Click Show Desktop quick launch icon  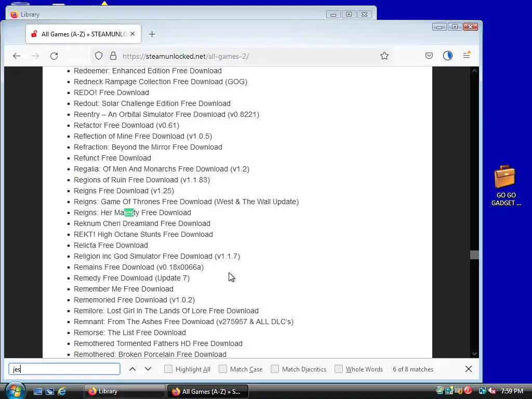(38, 392)
